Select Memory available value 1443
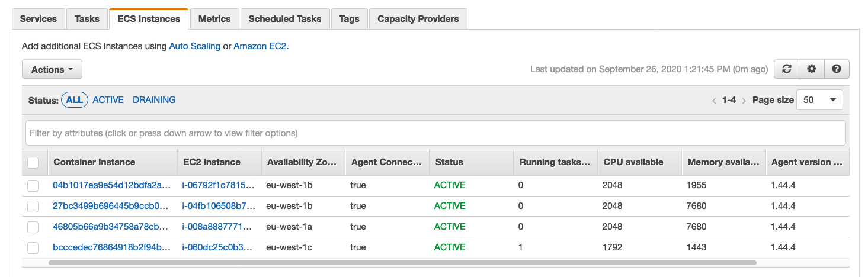 point(697,247)
